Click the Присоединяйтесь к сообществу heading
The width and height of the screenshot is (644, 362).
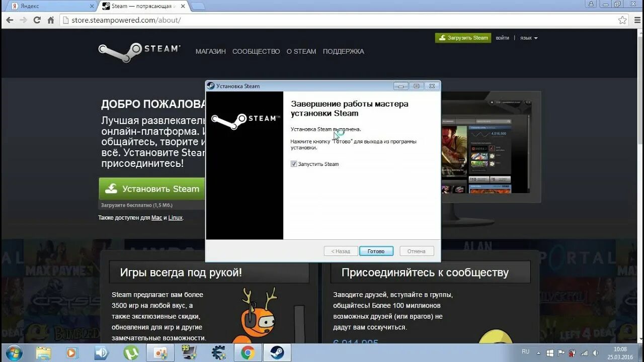click(x=425, y=273)
